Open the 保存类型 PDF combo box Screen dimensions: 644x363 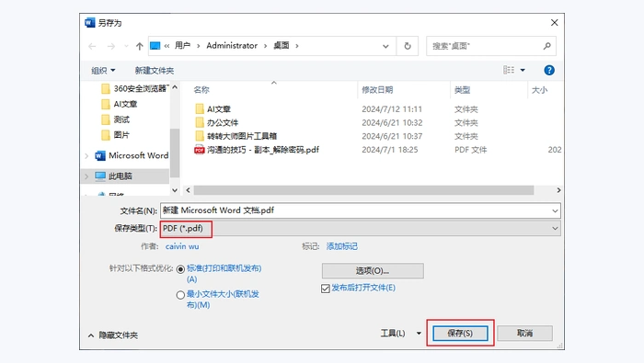click(361, 229)
